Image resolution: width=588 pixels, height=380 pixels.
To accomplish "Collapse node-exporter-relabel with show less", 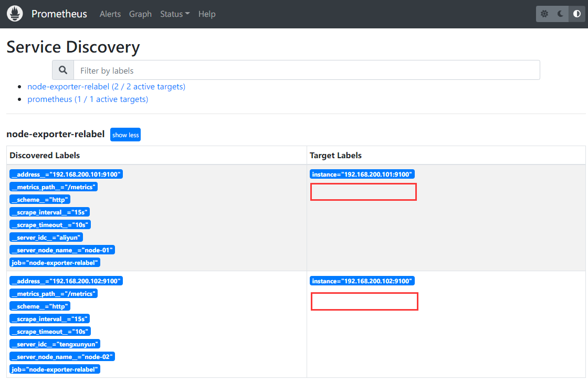I will click(x=125, y=135).
